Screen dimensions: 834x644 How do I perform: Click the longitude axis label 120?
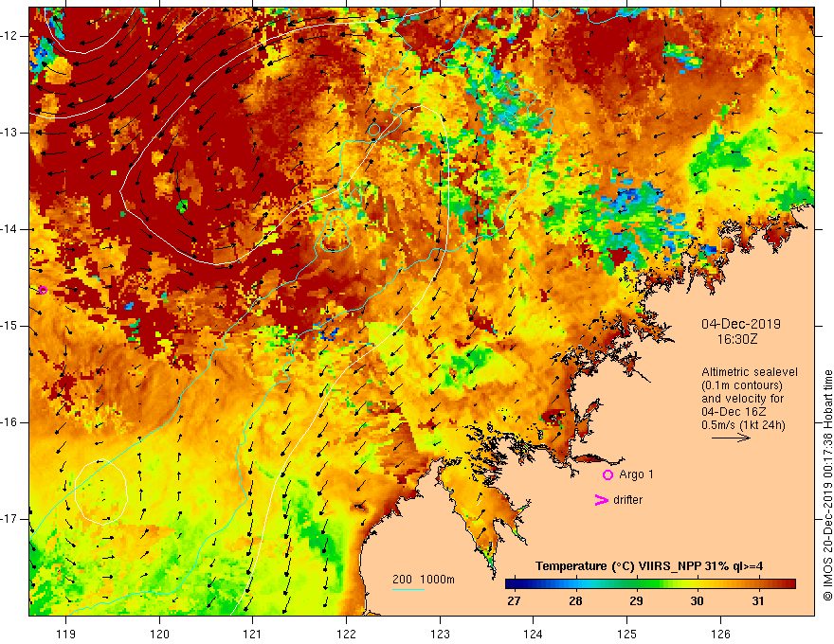[x=159, y=634]
